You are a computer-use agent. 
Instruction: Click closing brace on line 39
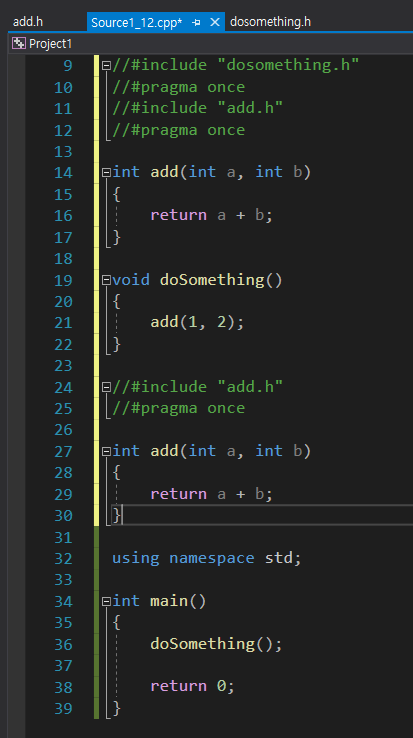(117, 708)
